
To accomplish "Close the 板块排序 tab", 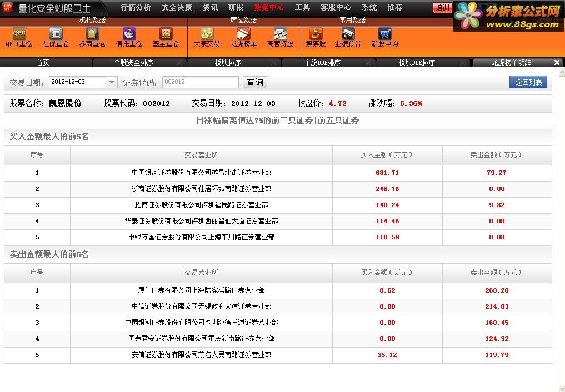I will point(273,63).
